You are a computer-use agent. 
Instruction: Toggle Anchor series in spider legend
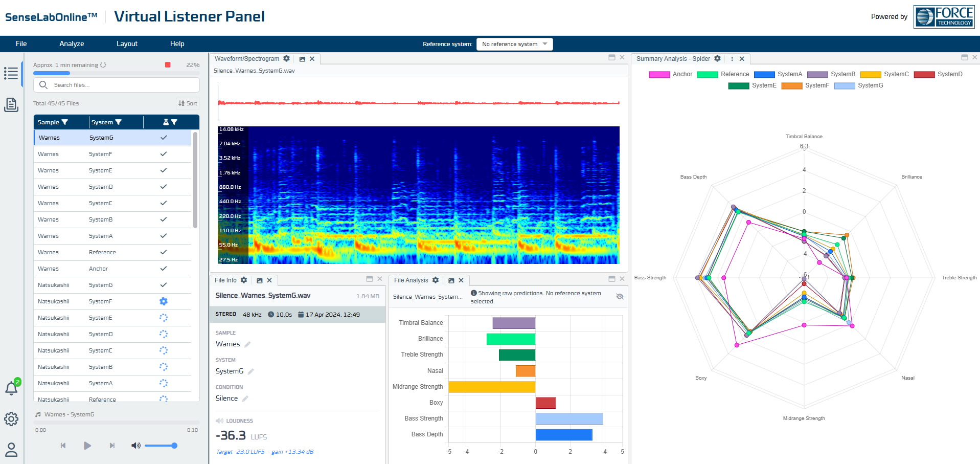(x=670, y=74)
